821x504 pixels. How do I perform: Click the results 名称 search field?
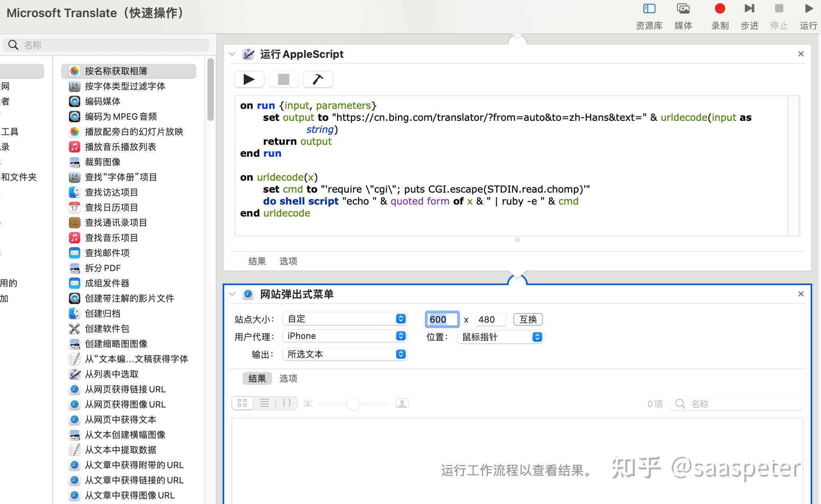(x=736, y=404)
